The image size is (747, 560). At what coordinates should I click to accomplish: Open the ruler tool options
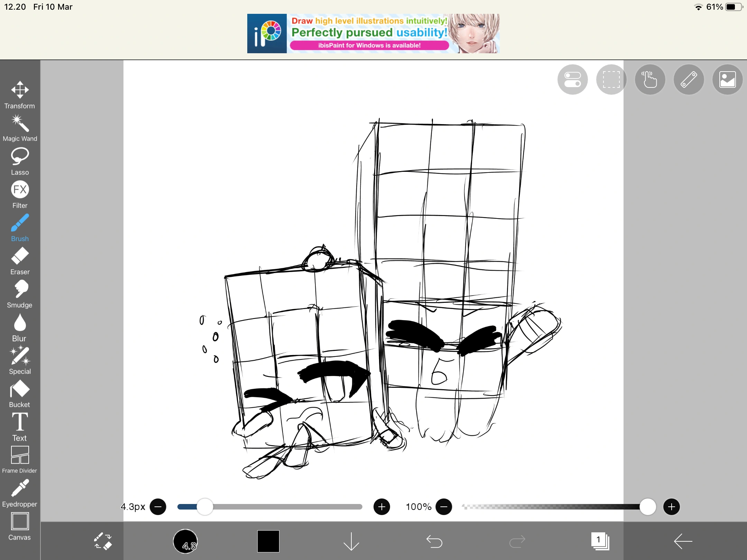click(689, 80)
